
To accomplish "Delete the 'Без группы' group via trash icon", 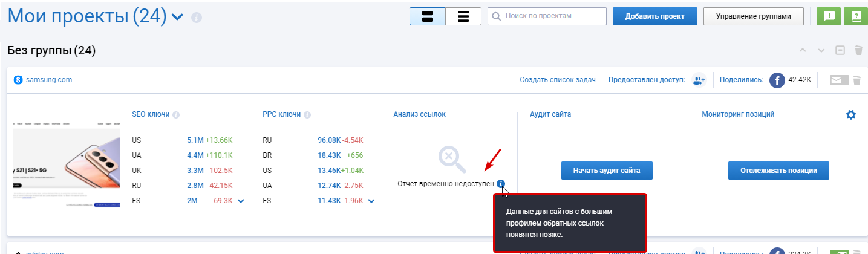I will tap(858, 51).
